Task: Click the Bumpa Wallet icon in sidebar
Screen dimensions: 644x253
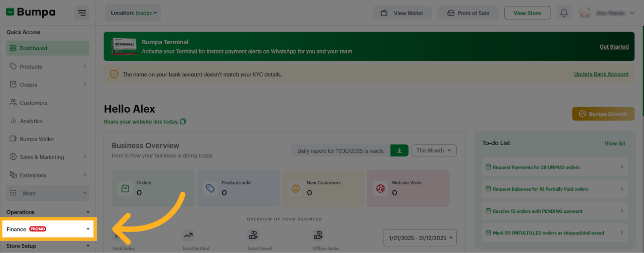Action: pyautogui.click(x=13, y=139)
